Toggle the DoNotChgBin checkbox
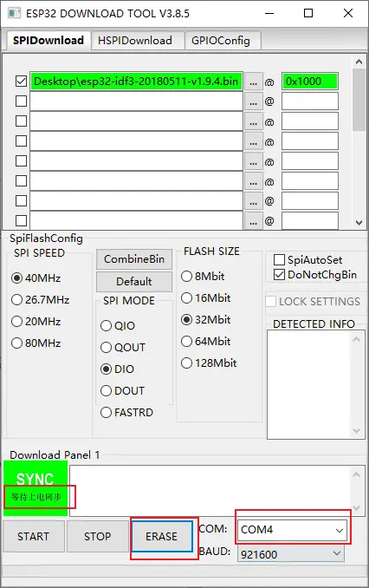 pos(279,275)
